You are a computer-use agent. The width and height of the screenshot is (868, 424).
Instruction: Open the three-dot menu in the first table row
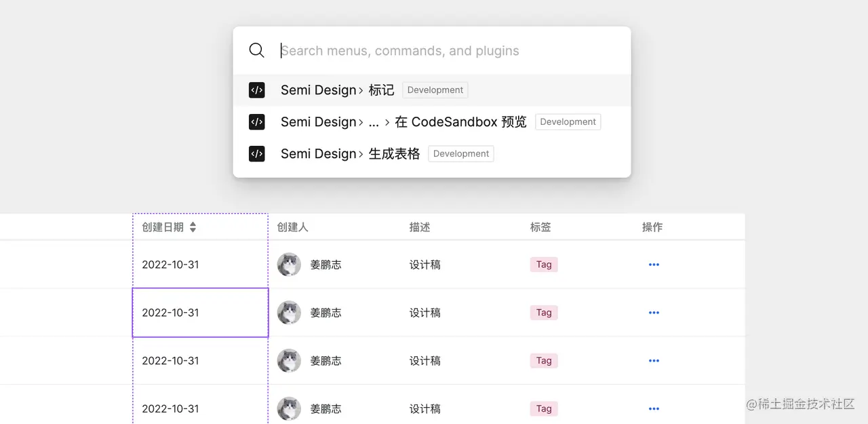[654, 265]
